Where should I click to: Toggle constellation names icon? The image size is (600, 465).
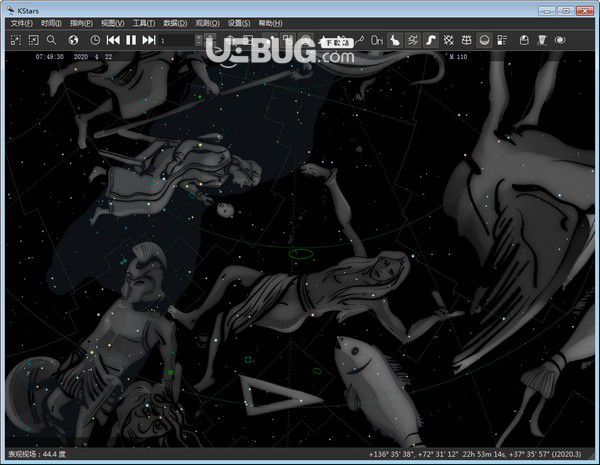click(x=412, y=40)
